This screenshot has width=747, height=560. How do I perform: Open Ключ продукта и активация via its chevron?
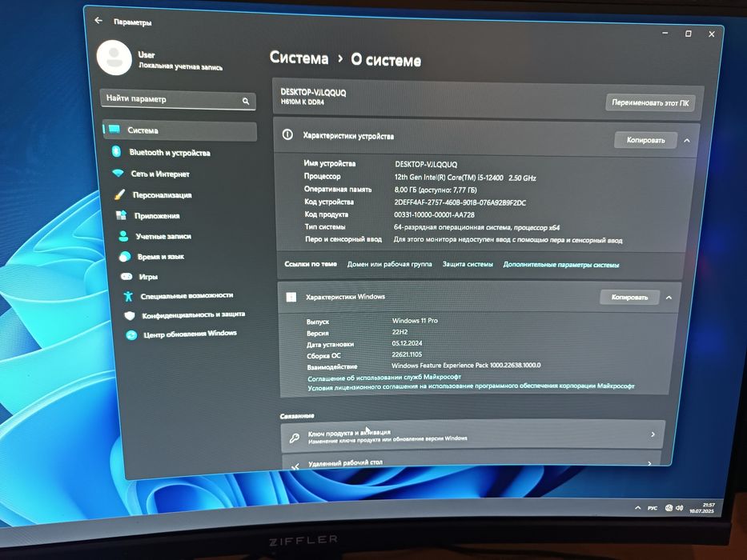(653, 434)
